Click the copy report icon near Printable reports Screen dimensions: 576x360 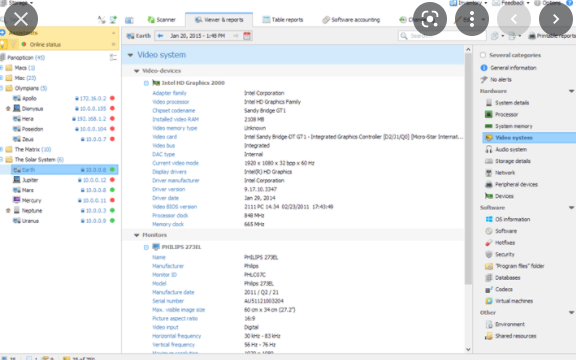494,36
